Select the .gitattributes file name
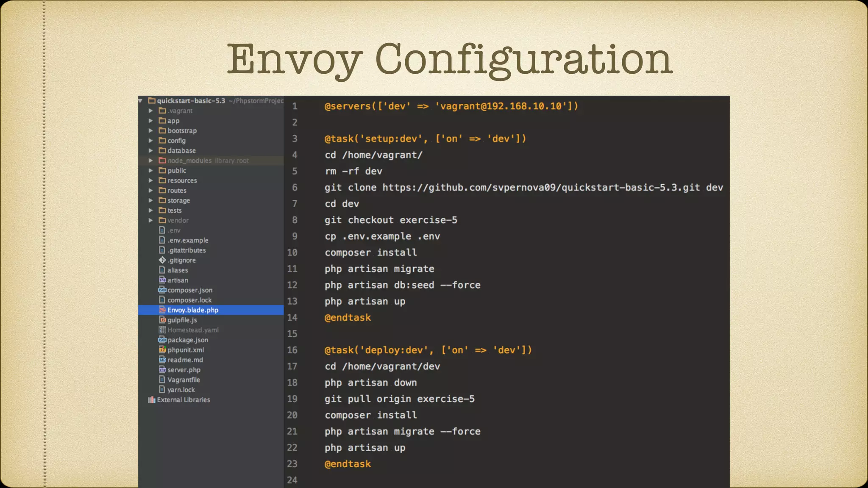The height and width of the screenshot is (488, 868). point(186,250)
